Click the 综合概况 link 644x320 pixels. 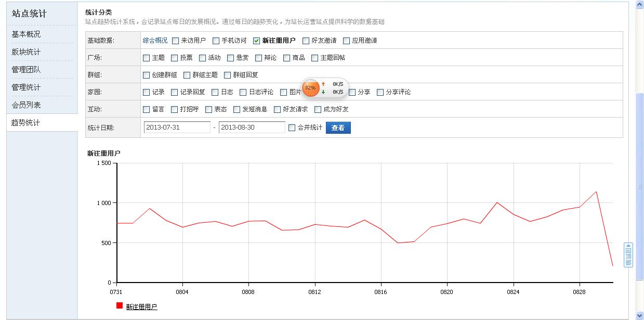pos(155,41)
